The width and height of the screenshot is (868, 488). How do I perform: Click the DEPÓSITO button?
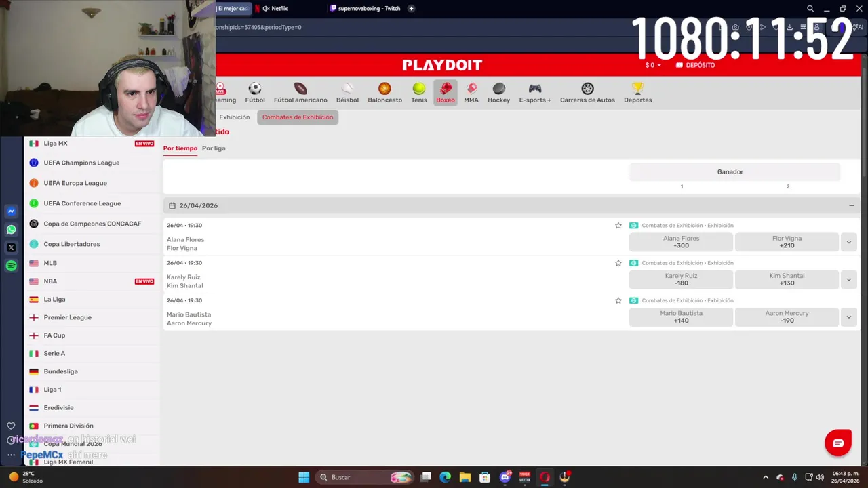click(x=695, y=65)
